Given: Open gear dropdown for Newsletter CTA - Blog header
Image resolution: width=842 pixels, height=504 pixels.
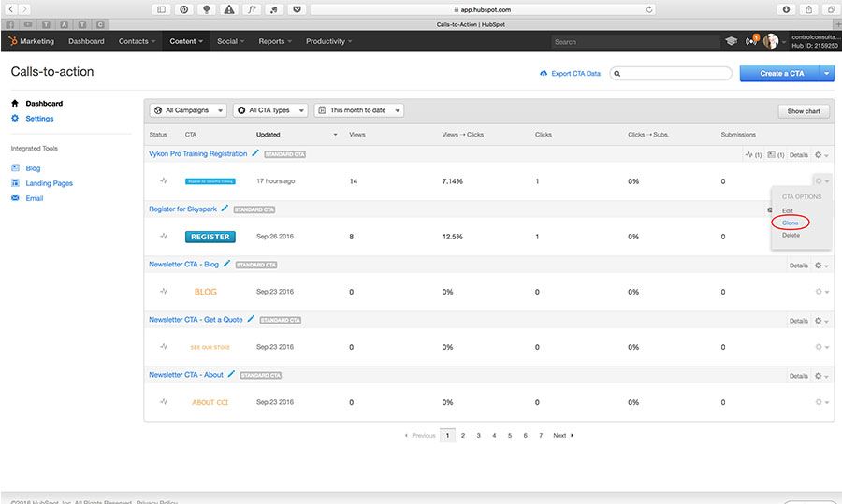Looking at the screenshot, I should (821, 266).
